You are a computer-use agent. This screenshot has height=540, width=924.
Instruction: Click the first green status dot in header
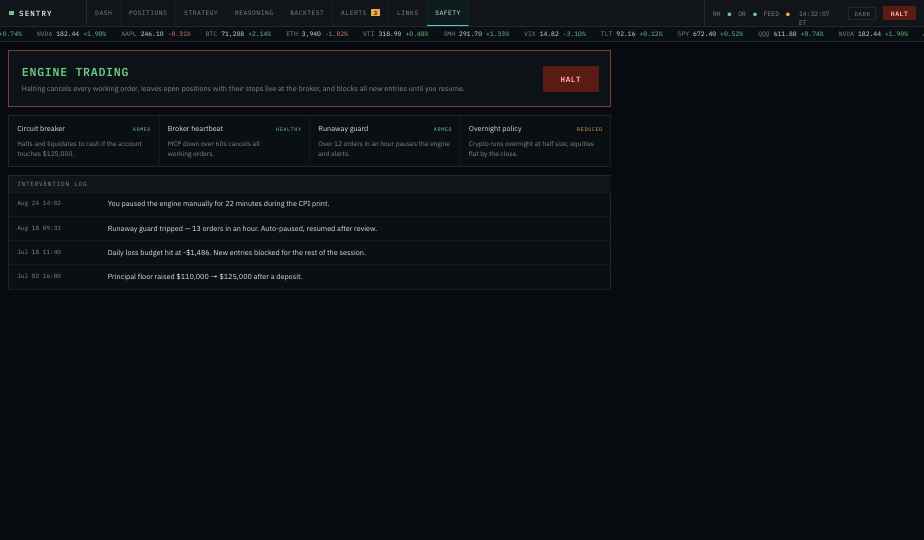coord(730,14)
